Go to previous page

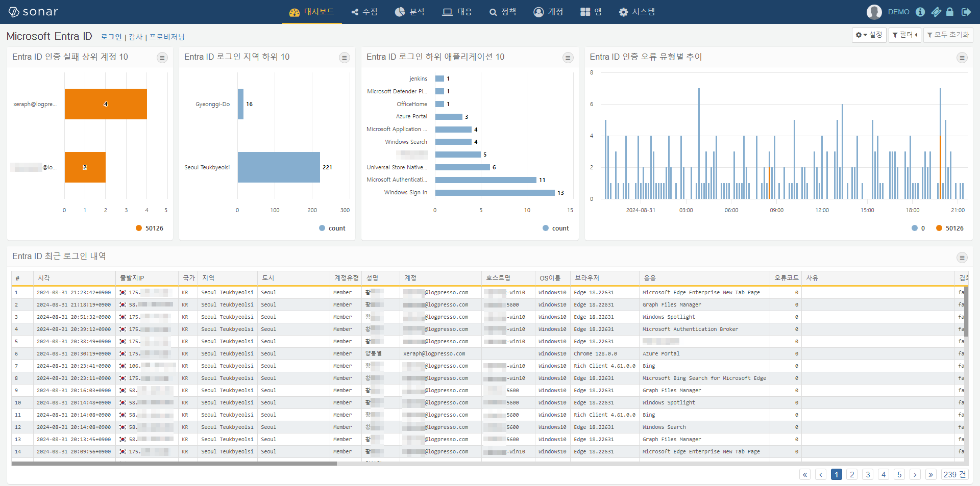point(821,475)
